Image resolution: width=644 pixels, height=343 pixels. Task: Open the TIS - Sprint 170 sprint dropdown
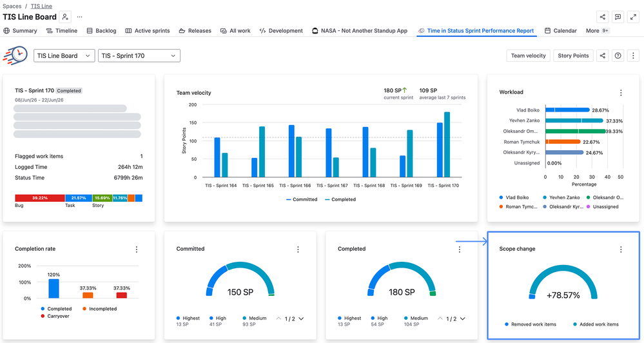click(139, 56)
